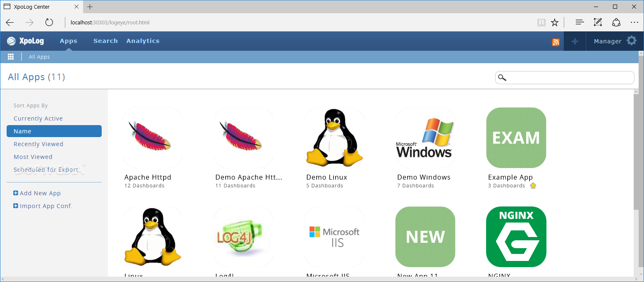Click the yellow home icon under Example App

[x=533, y=186]
